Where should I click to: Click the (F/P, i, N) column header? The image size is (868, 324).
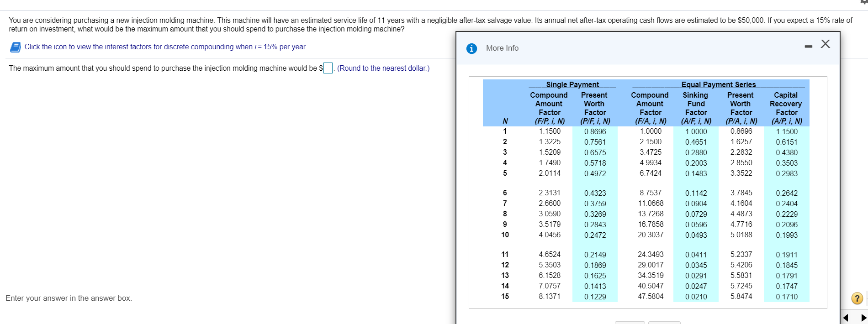tap(550, 121)
